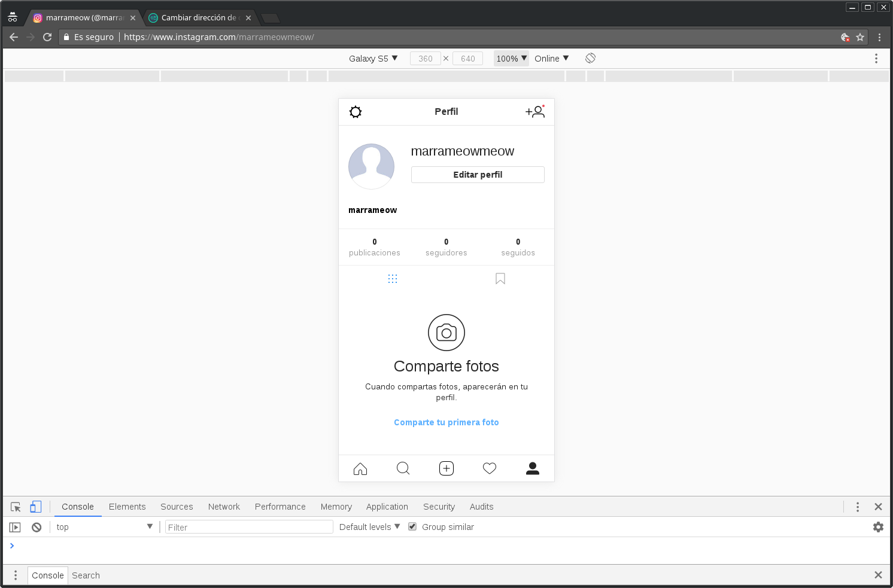893x588 pixels.
Task: Select the posts grid view icon
Action: point(393,279)
